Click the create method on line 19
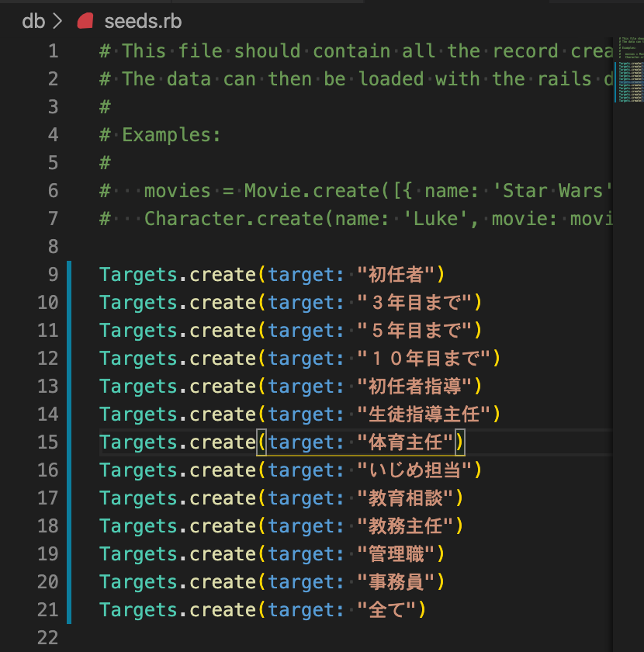 223,554
